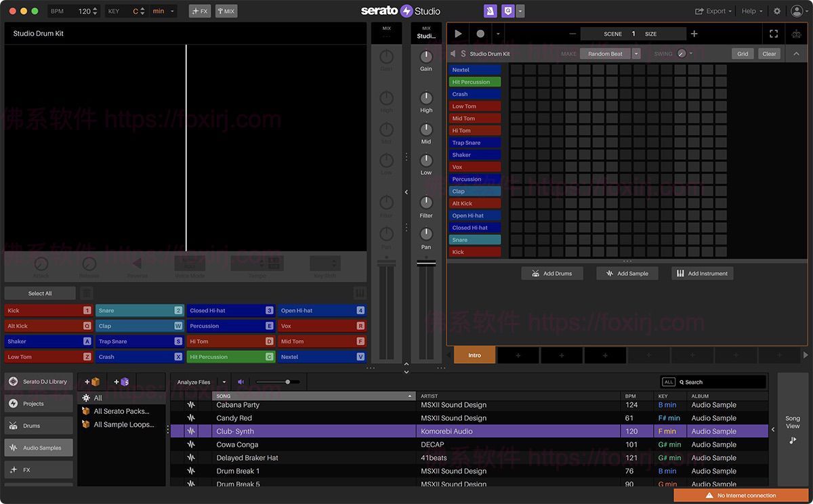Open the Random Beat dropdown arrow
The height and width of the screenshot is (504, 813).
(636, 54)
